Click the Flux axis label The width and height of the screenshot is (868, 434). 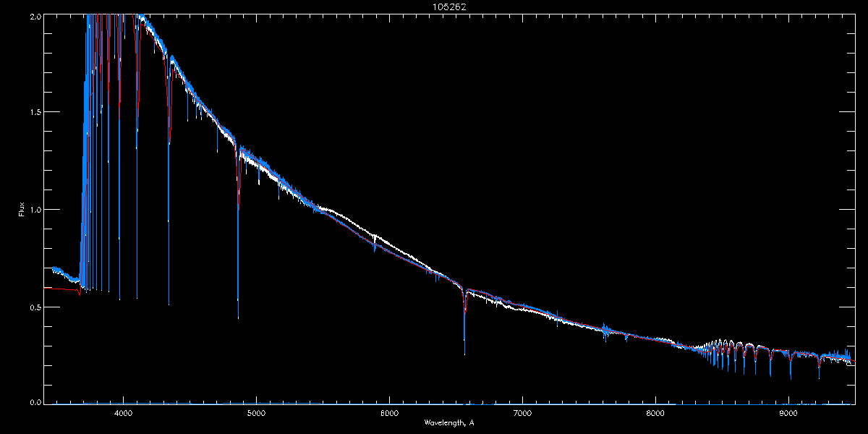(22, 209)
